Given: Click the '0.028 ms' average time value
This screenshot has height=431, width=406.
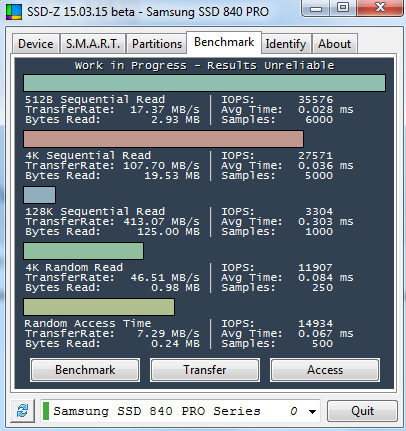Looking at the screenshot, I should click(326, 110).
